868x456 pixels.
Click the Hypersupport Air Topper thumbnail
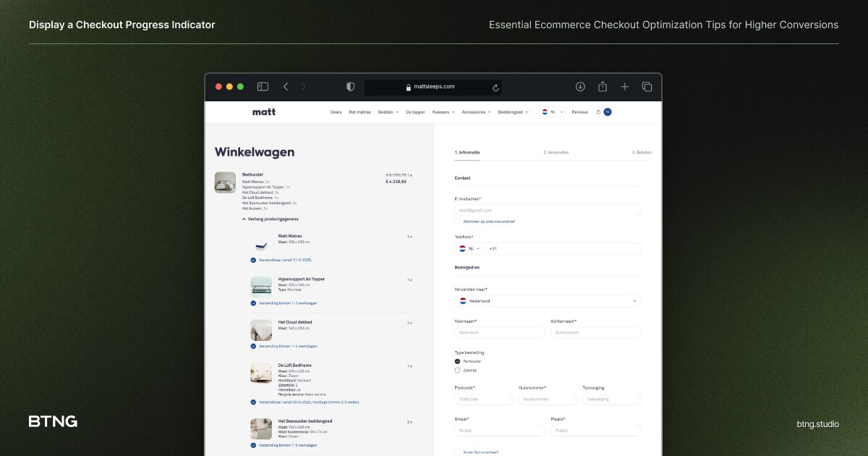(261, 287)
